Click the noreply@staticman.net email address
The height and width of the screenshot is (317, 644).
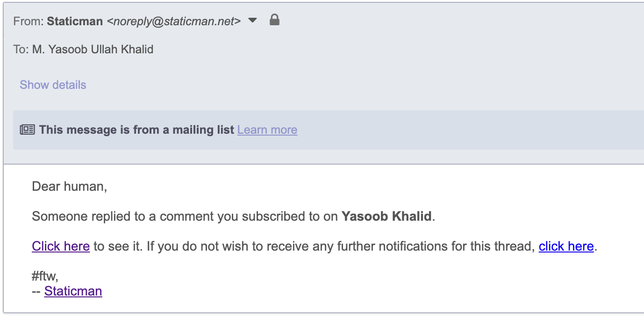coord(174,21)
